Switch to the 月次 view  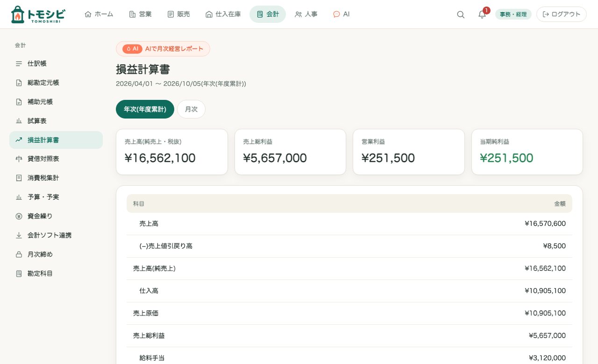(191, 109)
